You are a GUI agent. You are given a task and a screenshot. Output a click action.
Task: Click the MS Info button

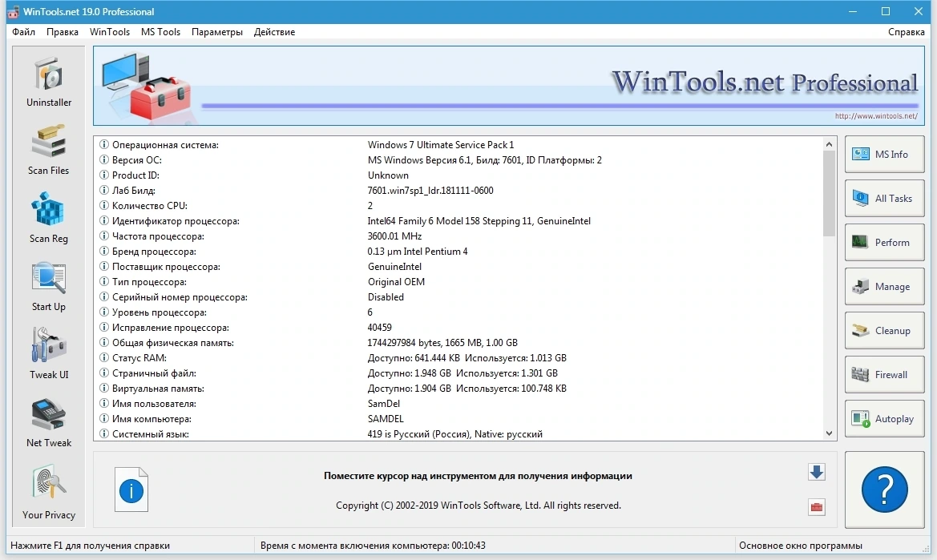click(884, 154)
